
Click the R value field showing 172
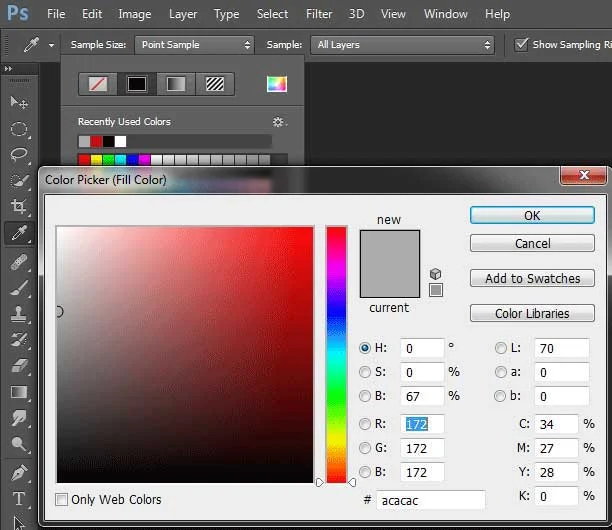click(422, 424)
